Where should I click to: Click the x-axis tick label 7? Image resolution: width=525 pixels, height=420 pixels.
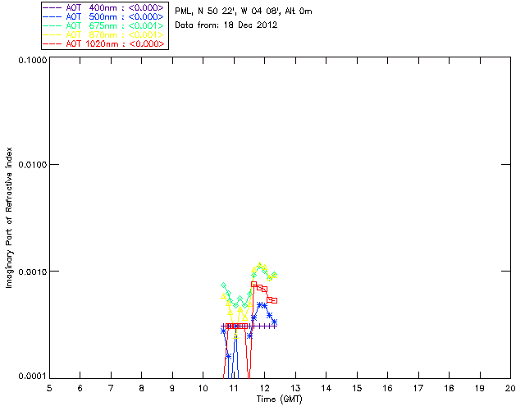(111, 388)
